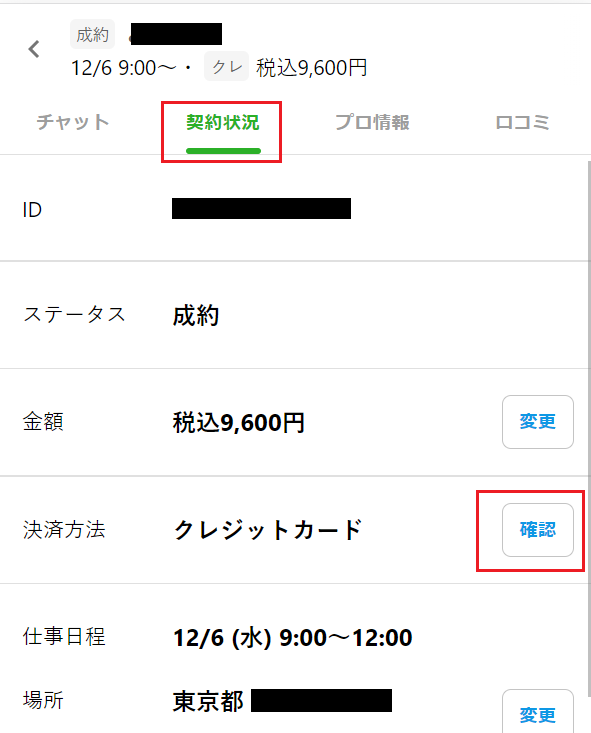This screenshot has width=591, height=733.
Task: Click the 成約 badge in the header
Action: 93,34
